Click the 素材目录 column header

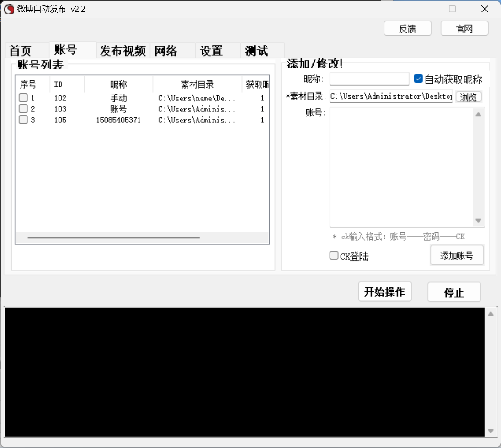(197, 84)
